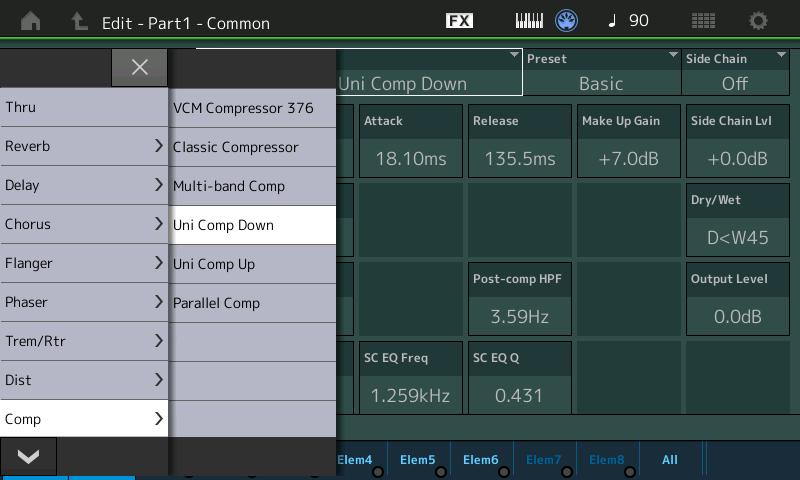Select VCM Compressor 376 from list
The height and width of the screenshot is (480, 800).
[252, 108]
